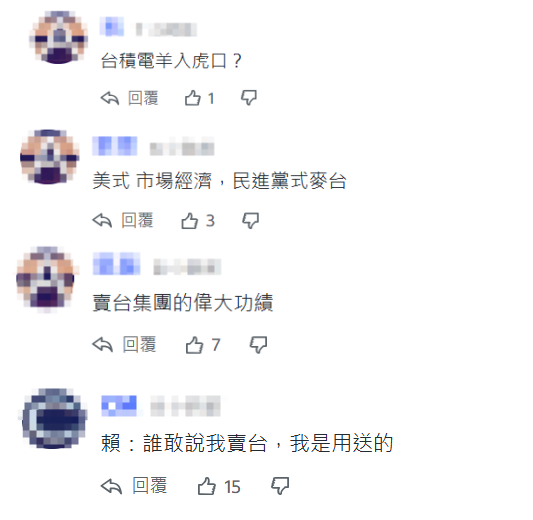Like the 美式市場經濟 comment
The image size is (533, 520).
(x=189, y=221)
